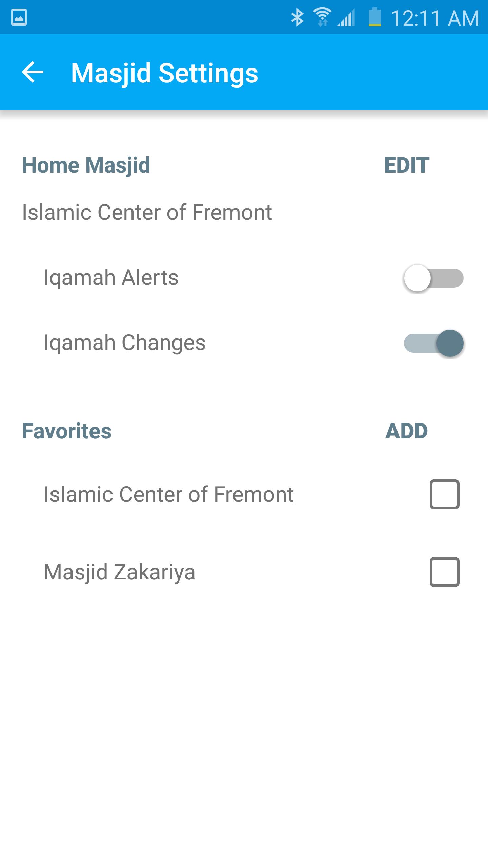Check the Masjid Zakariya checkbox
The image size is (488, 868).
444,572
